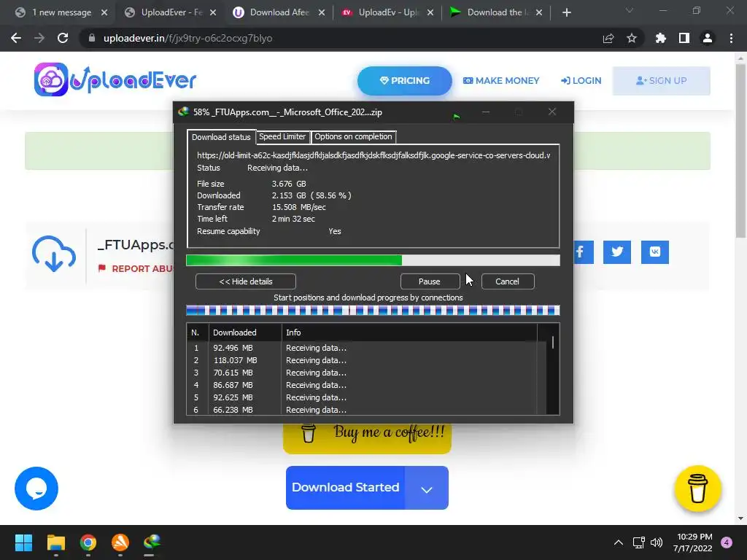747x560 pixels.
Task: Open network status tray icon
Action: (x=638, y=542)
